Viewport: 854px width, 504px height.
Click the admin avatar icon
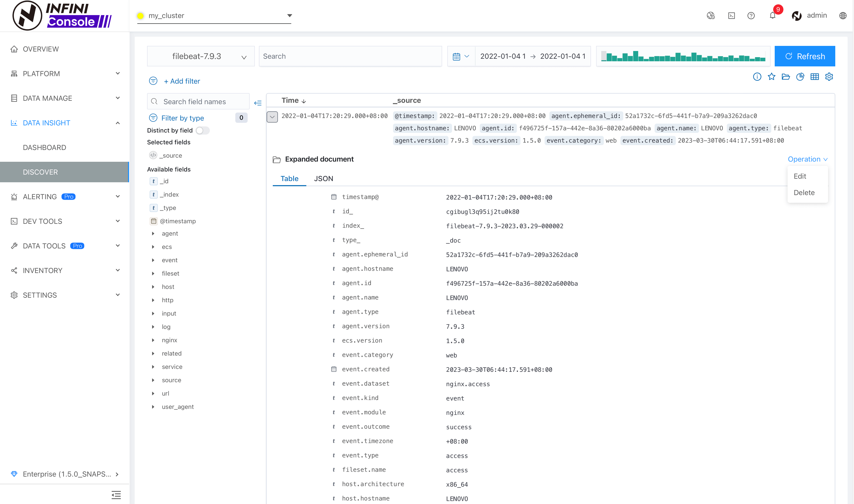coord(797,16)
